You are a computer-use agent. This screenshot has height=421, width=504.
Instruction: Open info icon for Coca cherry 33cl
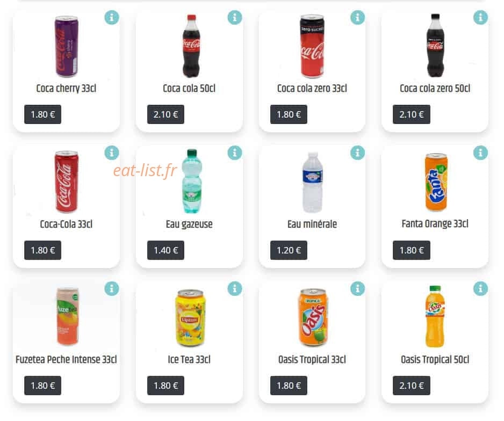click(x=112, y=17)
